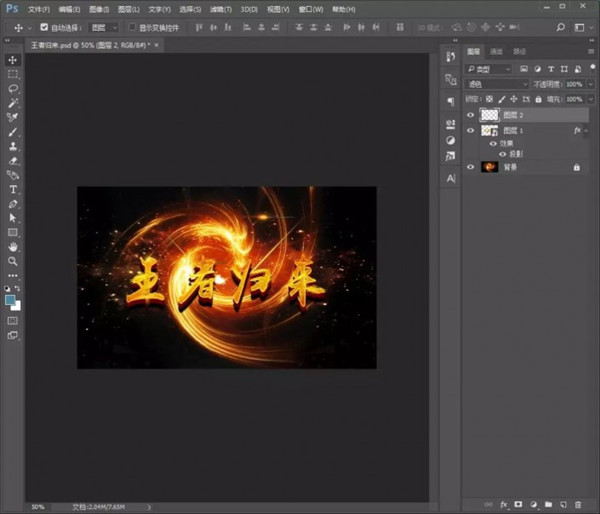Switch to the 通道 panel tab

pyautogui.click(x=497, y=51)
